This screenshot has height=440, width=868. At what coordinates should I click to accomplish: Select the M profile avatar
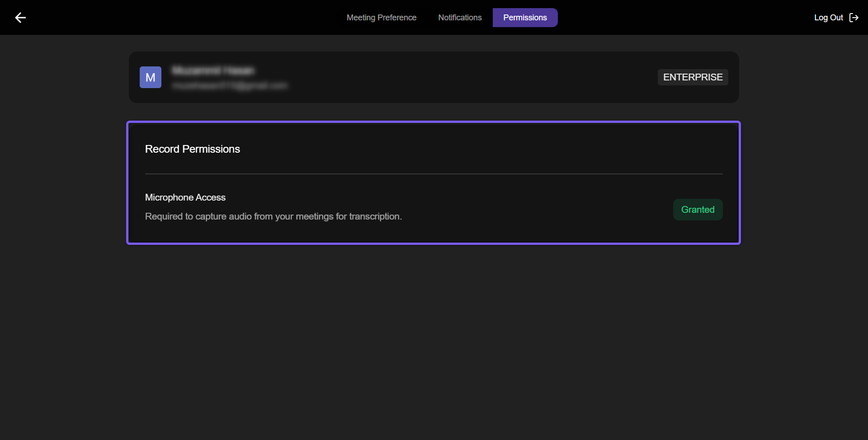[x=151, y=77]
